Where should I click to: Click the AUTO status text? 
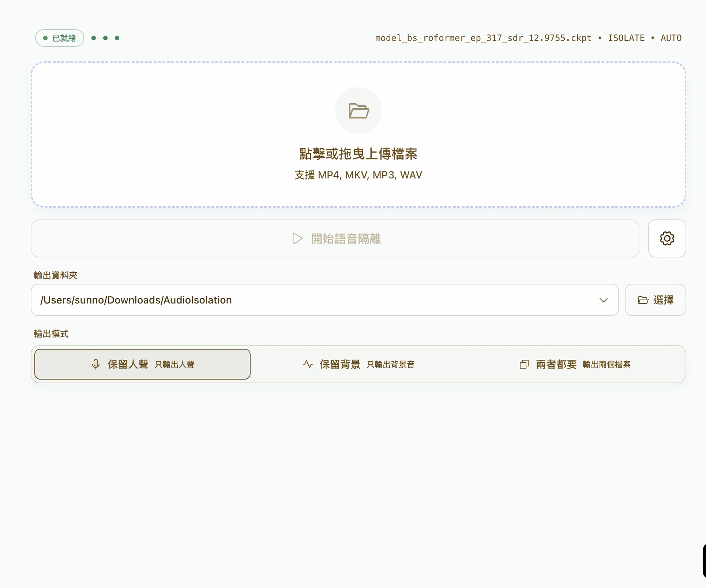coord(671,38)
